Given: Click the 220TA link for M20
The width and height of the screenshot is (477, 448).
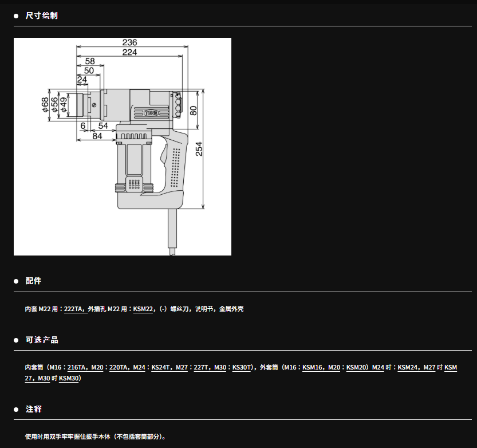Looking at the screenshot, I should (x=117, y=367).
